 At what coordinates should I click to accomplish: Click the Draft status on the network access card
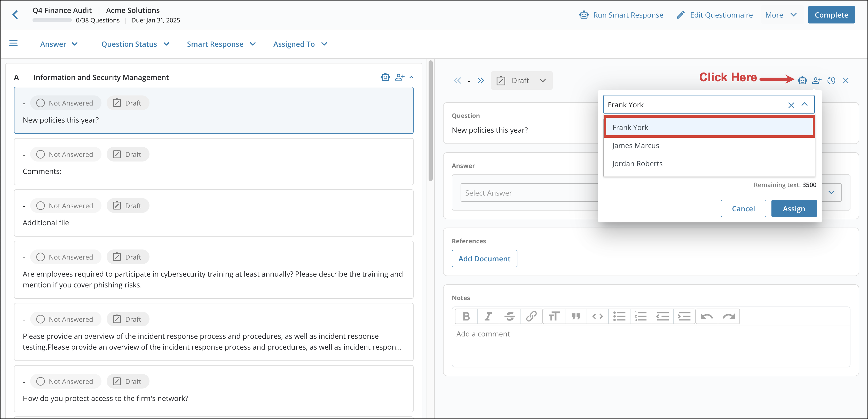click(128, 381)
